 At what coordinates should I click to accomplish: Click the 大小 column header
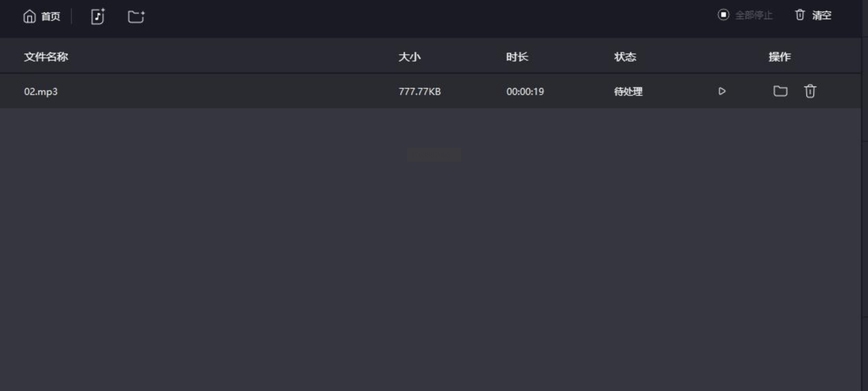click(409, 57)
